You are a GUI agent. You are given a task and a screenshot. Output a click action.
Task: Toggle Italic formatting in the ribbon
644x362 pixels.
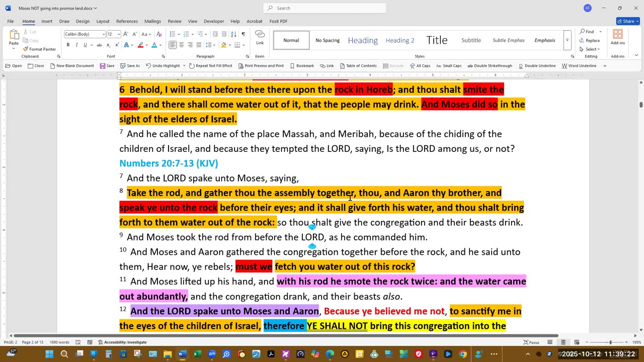pos(76,45)
